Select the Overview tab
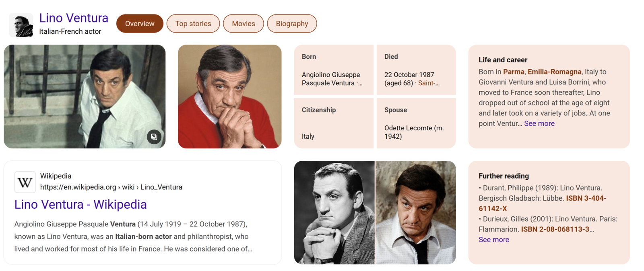The image size is (644, 271). (x=140, y=24)
